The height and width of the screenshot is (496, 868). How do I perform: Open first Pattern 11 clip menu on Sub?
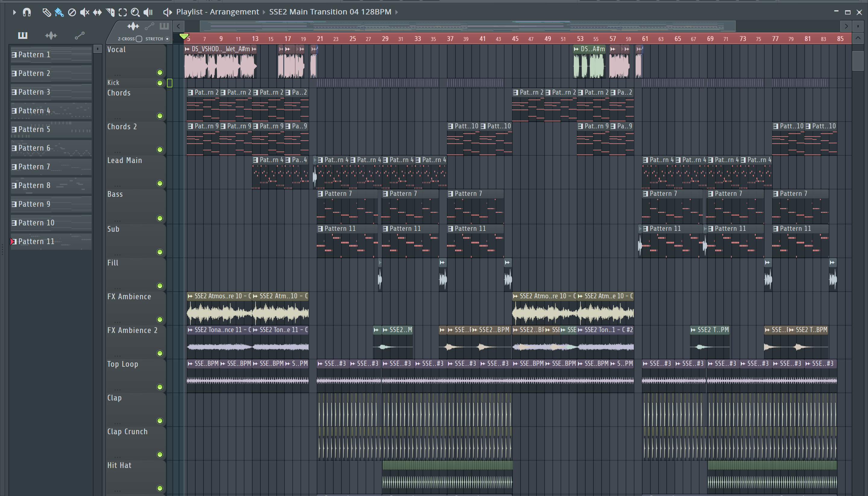(320, 229)
